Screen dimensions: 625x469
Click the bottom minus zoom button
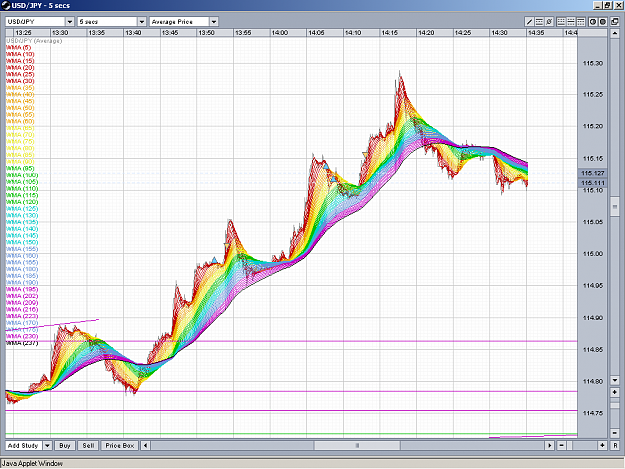point(561,445)
